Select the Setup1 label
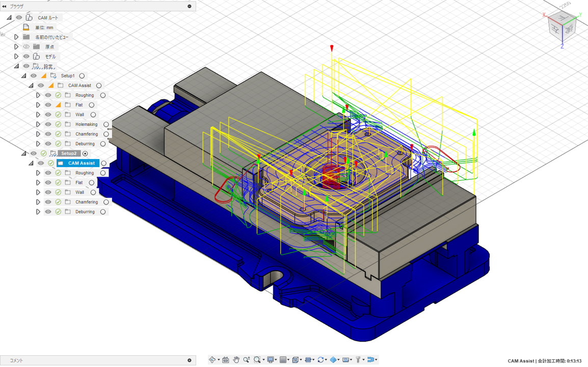The image size is (588, 367). [x=68, y=76]
